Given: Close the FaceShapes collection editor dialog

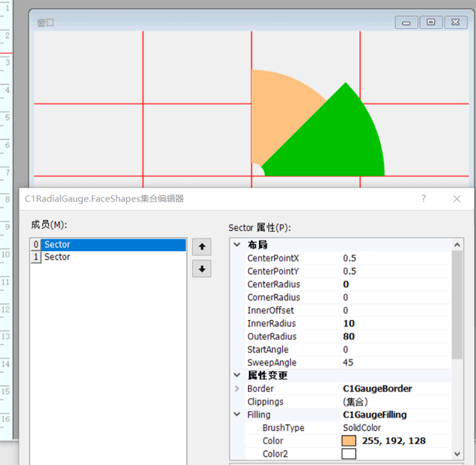Looking at the screenshot, I should 457,199.
